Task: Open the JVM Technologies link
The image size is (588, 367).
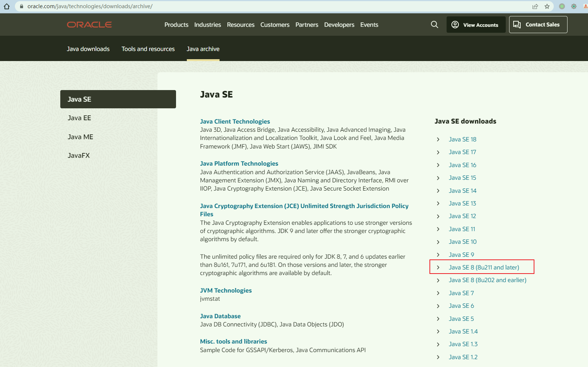Action: pyautogui.click(x=226, y=290)
